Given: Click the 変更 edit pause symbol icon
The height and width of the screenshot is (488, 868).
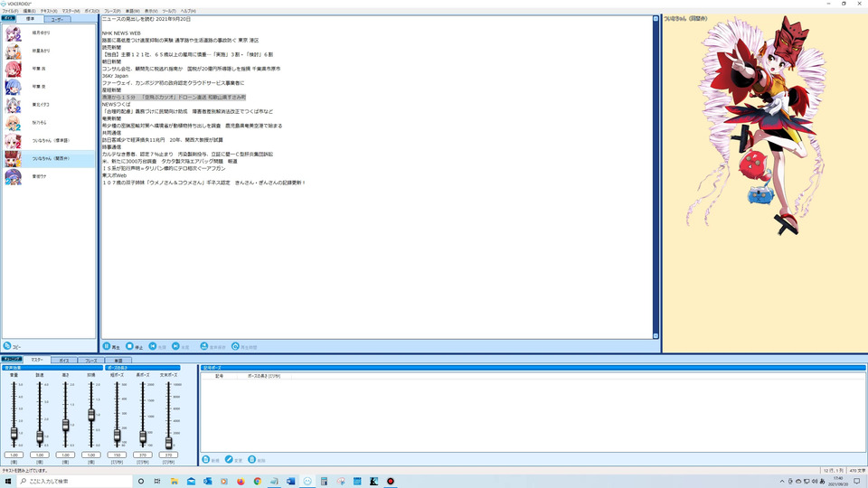Looking at the screenshot, I should (x=229, y=459).
